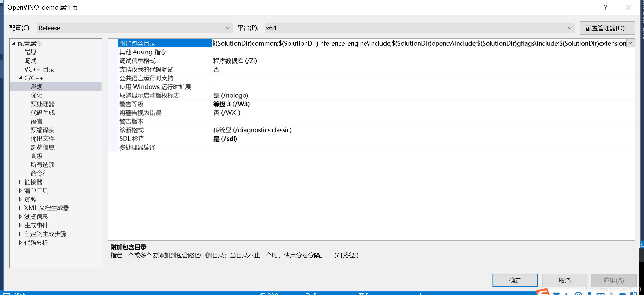Open the 配置管理器 configuration manager
The height and width of the screenshot is (295, 644).
click(x=607, y=28)
